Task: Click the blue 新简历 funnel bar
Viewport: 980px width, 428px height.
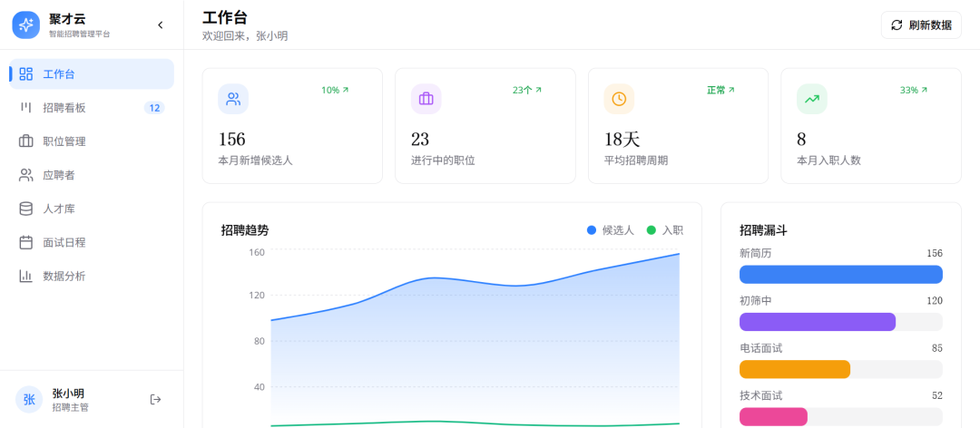Action: pos(840,274)
